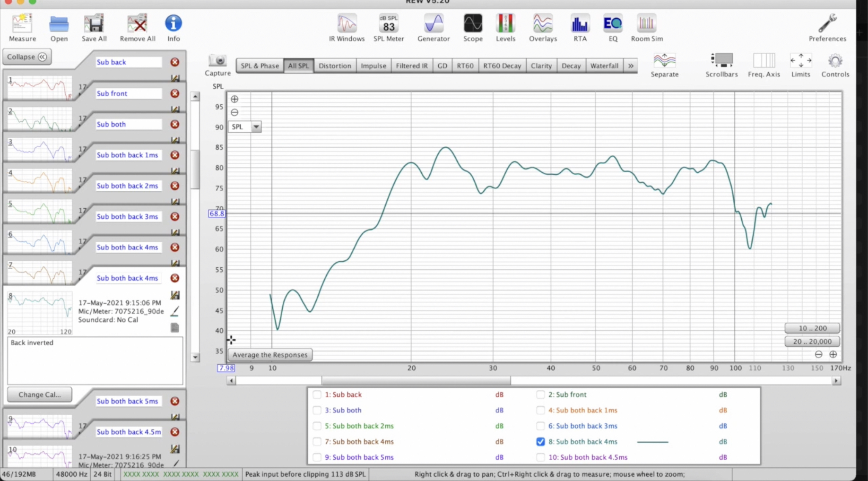Open a measurement file with Open icon
This screenshot has width=868, height=481.
coord(59,28)
